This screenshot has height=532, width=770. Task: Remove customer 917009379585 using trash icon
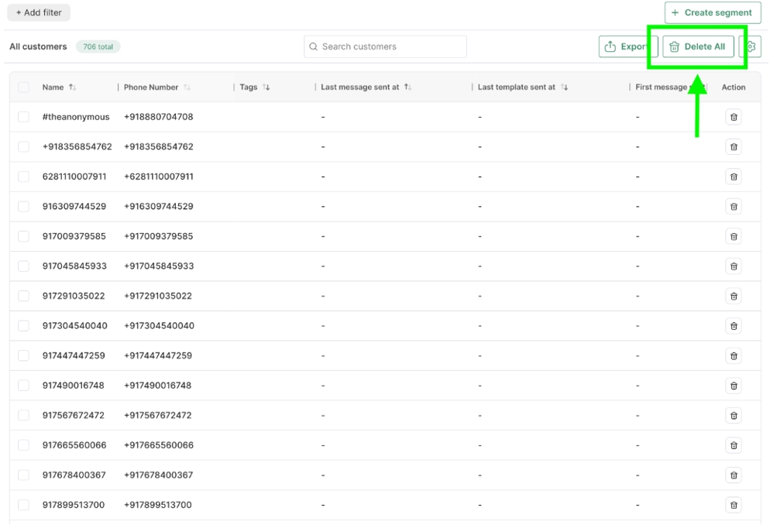(x=733, y=236)
